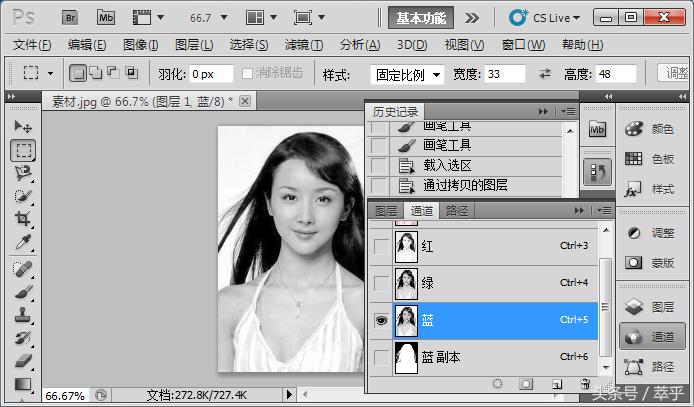Open tool preset picker arrow

pyautogui.click(x=50, y=73)
